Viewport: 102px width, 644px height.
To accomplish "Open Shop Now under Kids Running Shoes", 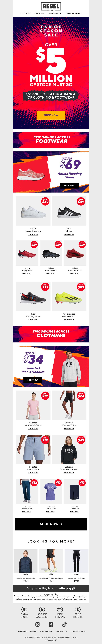I will coord(33,320).
